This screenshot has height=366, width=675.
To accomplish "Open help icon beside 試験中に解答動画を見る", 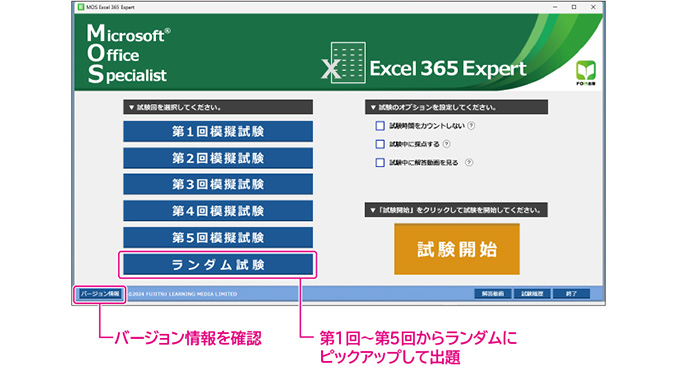I will coord(469,162).
